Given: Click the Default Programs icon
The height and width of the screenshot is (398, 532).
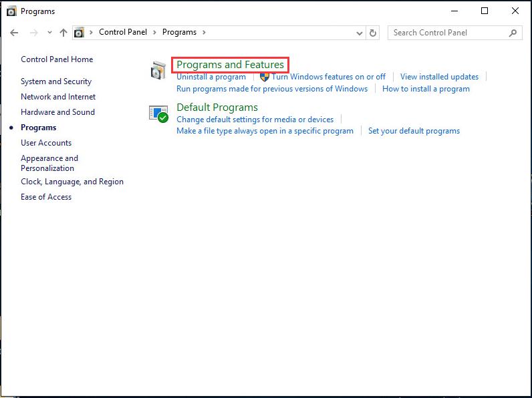Looking at the screenshot, I should tap(158, 114).
